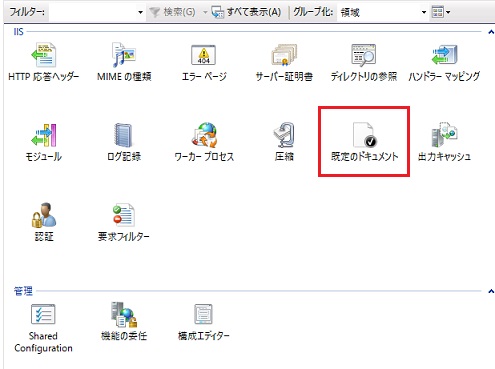This screenshot has width=495, height=369.
Task: Open the エラー ページ feature
Action: [x=204, y=62]
